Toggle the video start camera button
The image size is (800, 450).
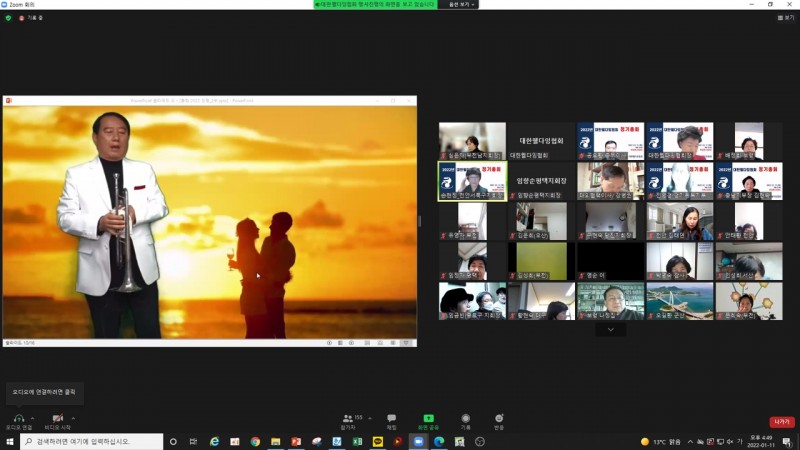coord(57,418)
